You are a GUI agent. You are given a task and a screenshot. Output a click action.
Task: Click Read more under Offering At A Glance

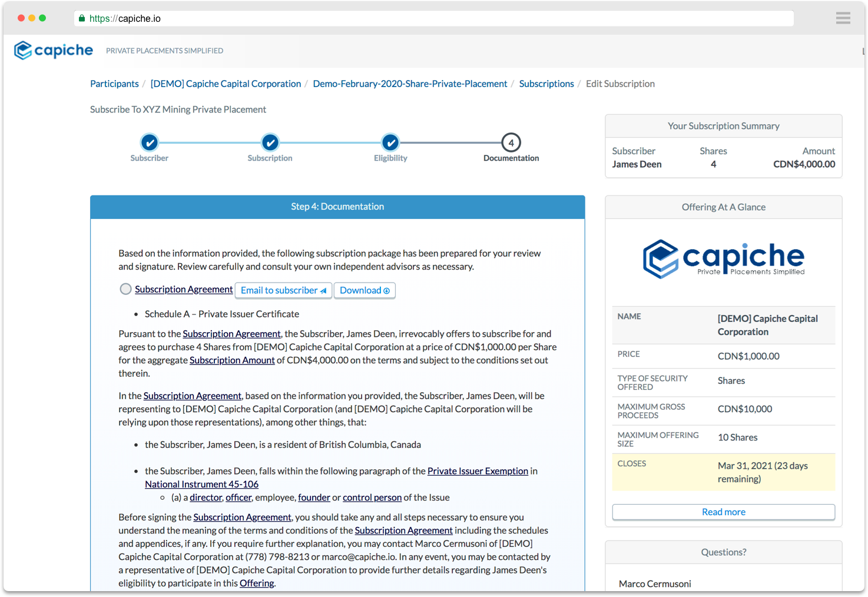(x=724, y=512)
